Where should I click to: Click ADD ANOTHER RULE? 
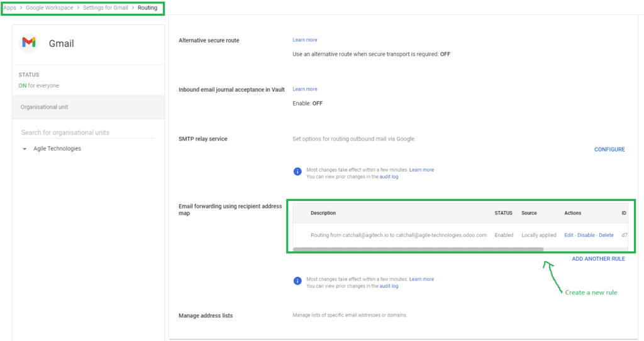pyautogui.click(x=599, y=259)
